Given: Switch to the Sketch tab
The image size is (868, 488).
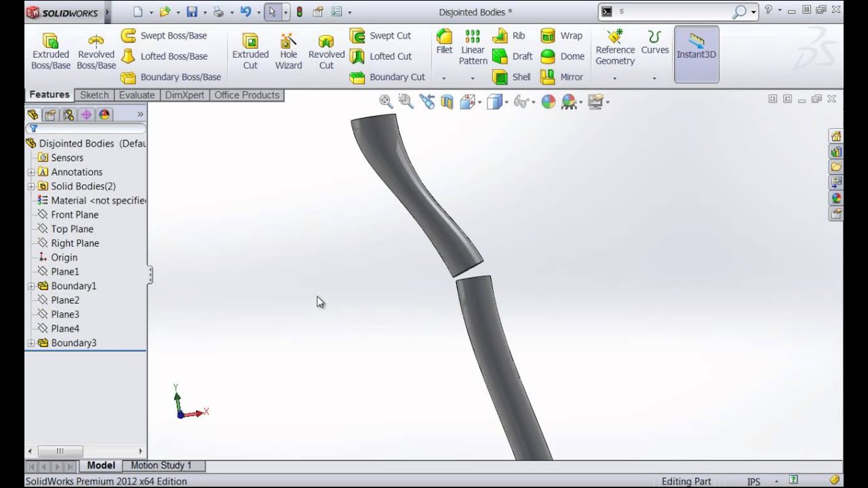Looking at the screenshot, I should tap(94, 95).
